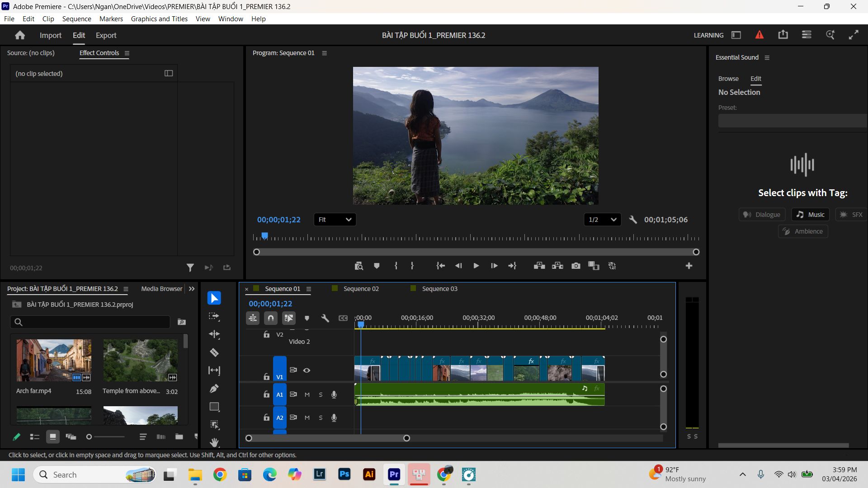The height and width of the screenshot is (488, 868).
Task: Toggle Snap in Timeline magnet
Action: (x=270, y=318)
